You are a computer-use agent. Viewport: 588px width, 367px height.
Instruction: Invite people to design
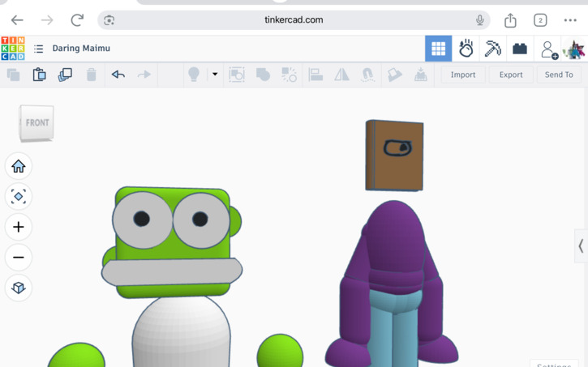coord(549,49)
